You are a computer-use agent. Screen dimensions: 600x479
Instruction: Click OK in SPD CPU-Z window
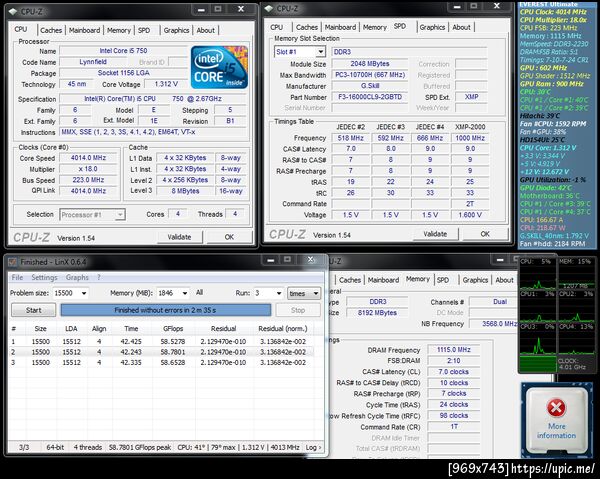click(x=485, y=234)
